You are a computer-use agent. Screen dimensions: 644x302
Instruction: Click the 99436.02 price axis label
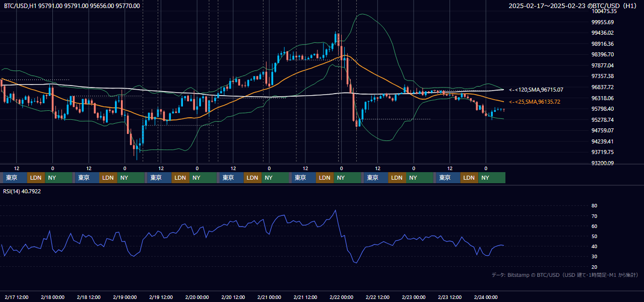[x=603, y=33]
